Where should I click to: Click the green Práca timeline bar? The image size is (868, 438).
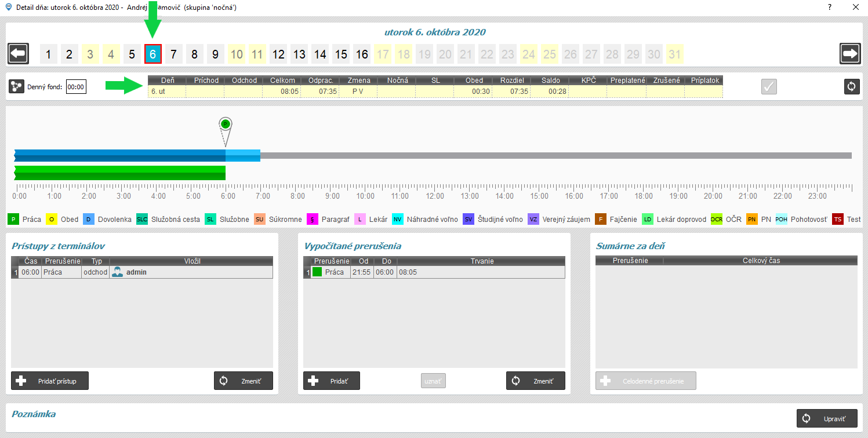click(119, 173)
